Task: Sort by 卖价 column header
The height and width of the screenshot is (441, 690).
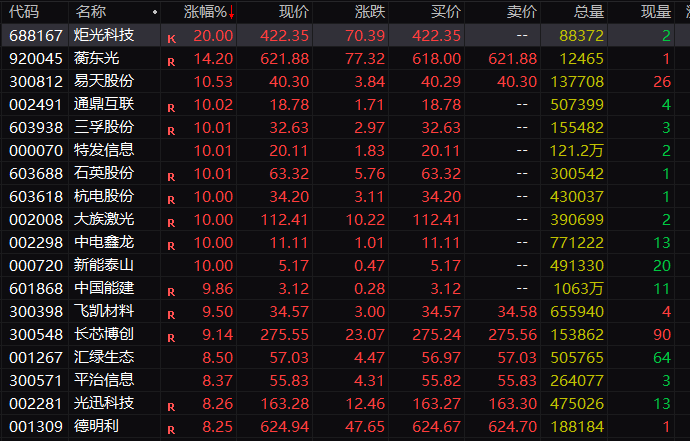Action: [522, 12]
